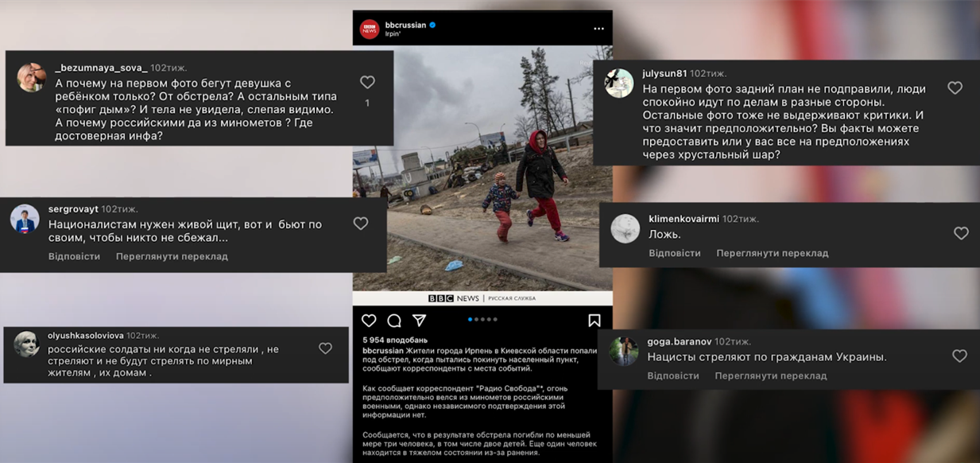Like olyushkasoloviova's comment with its heart icon

coord(325,348)
